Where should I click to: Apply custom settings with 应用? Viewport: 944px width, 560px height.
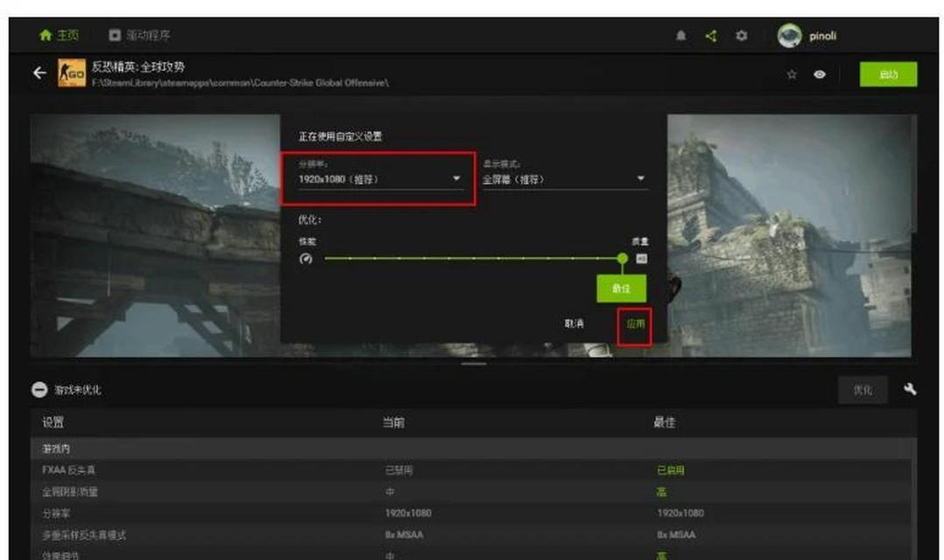coord(635,324)
